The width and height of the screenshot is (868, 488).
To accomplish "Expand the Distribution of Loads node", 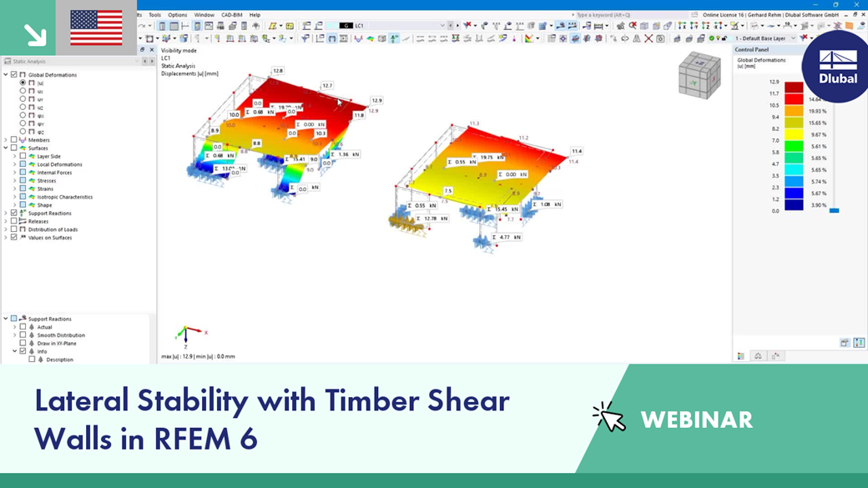I will tap(6, 229).
